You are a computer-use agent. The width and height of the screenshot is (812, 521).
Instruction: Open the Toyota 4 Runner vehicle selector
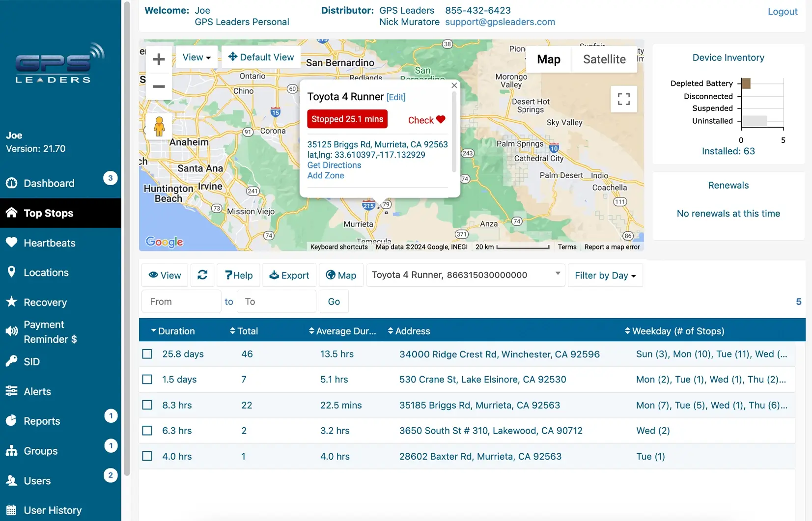pyautogui.click(x=465, y=275)
